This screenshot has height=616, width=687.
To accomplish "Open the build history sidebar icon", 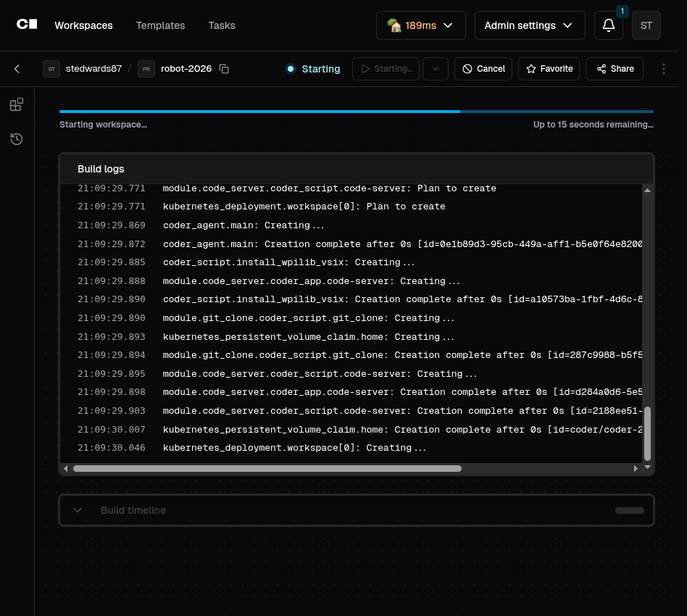I will pos(17,139).
